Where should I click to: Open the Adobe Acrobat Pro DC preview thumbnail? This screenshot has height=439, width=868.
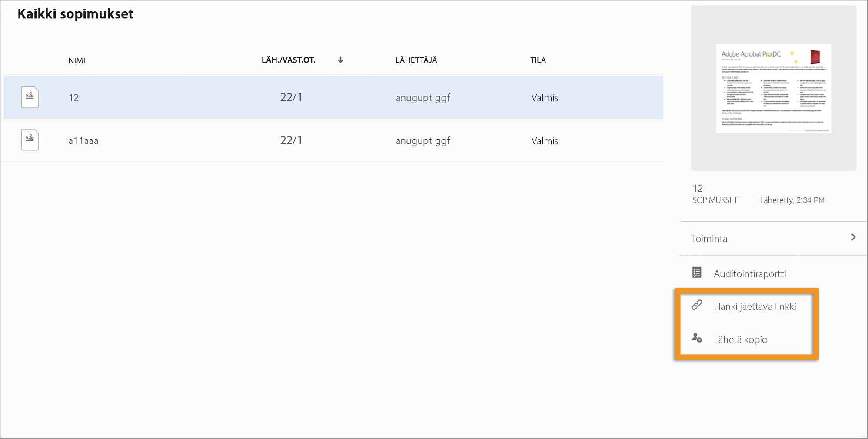point(774,88)
